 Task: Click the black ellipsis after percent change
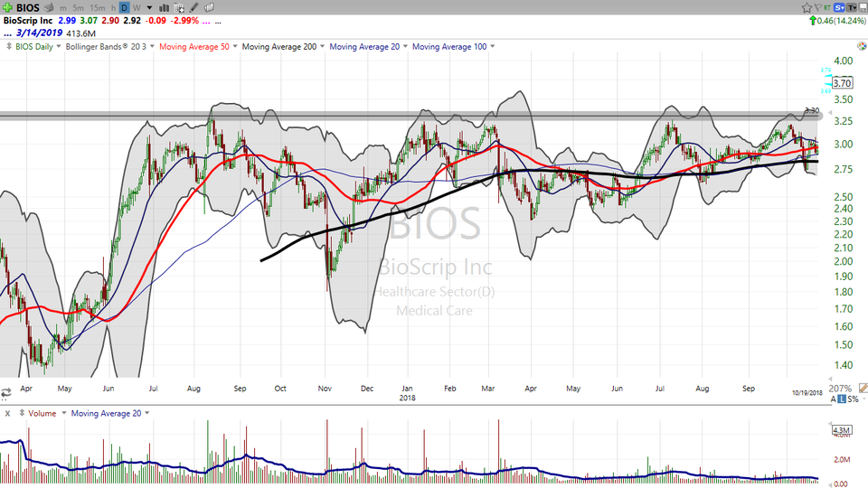pos(218,22)
